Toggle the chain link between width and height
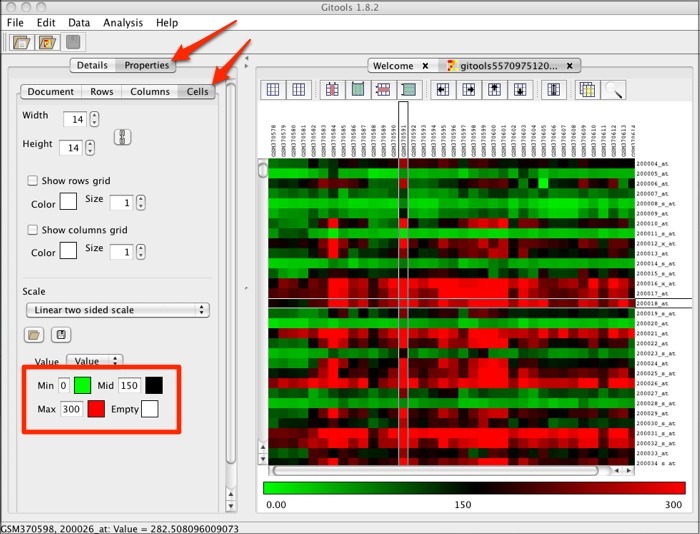 122,137
